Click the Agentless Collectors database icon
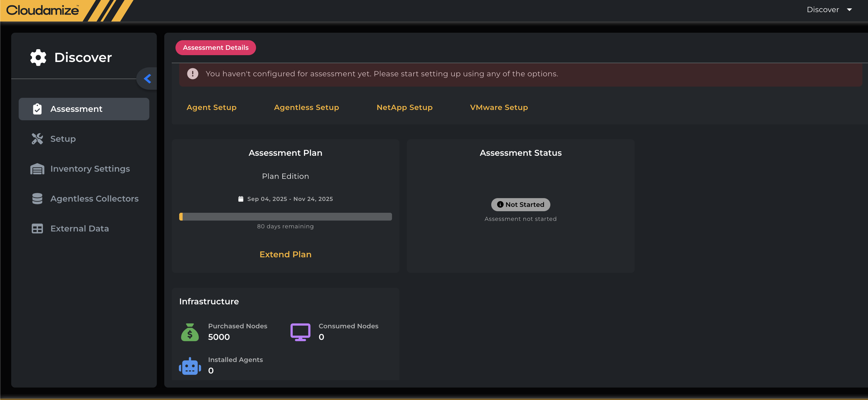 [37, 199]
